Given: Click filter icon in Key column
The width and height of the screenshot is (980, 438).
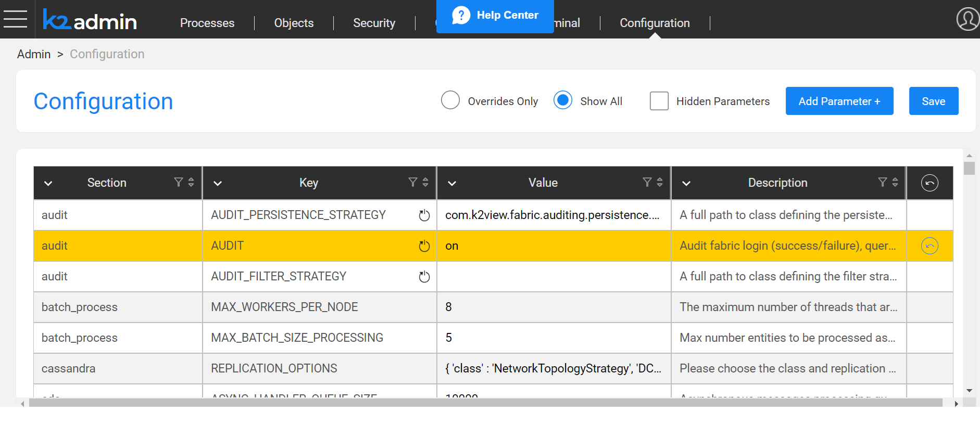Looking at the screenshot, I should pyautogui.click(x=413, y=182).
